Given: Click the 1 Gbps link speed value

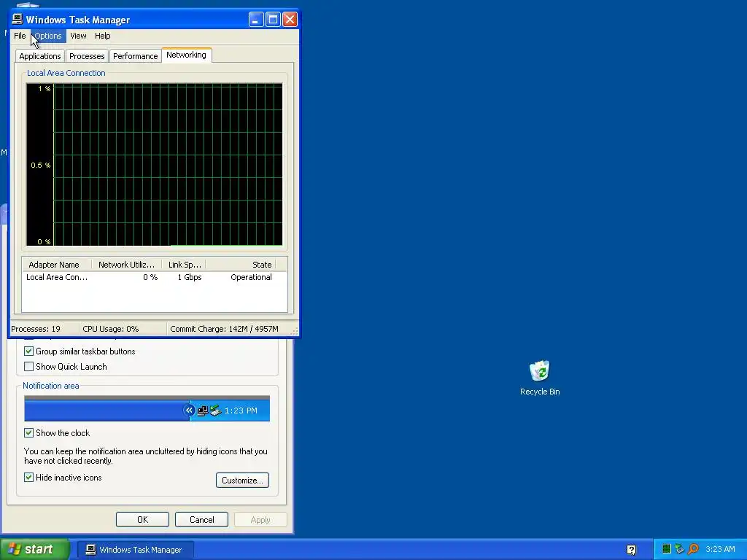Looking at the screenshot, I should point(190,277).
